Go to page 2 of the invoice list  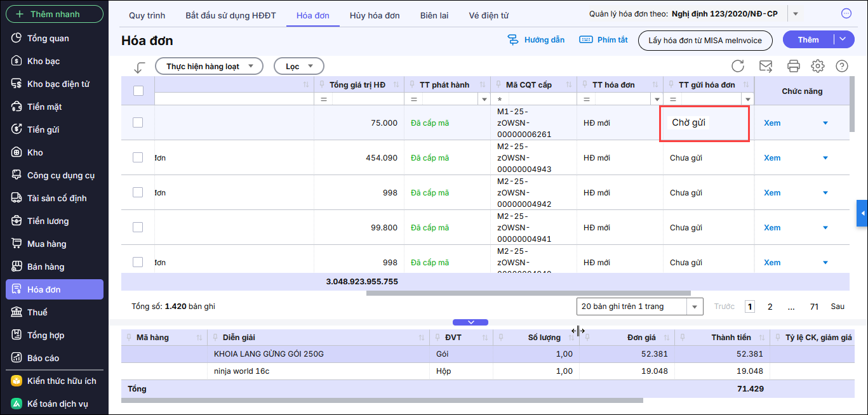[770, 306]
